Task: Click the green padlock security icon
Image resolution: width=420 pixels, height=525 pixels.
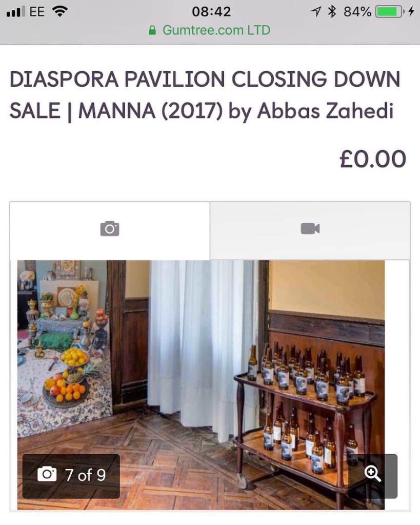Action: click(x=152, y=30)
